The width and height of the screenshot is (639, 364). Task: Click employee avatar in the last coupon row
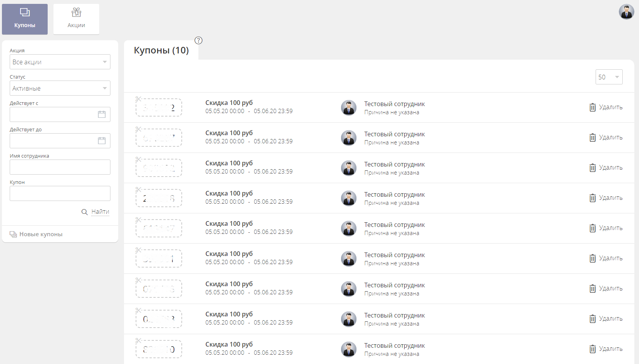(x=349, y=349)
